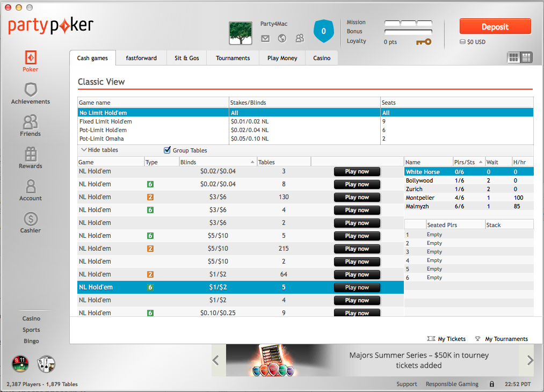Open Sports link in sidebar
This screenshot has height=392, width=544.
point(31,330)
